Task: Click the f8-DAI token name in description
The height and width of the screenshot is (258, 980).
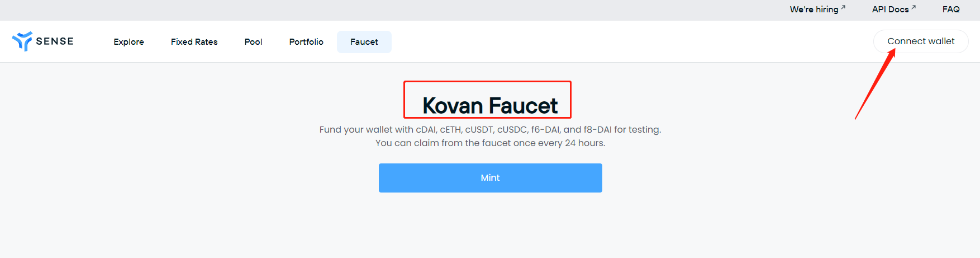Action: 597,130
